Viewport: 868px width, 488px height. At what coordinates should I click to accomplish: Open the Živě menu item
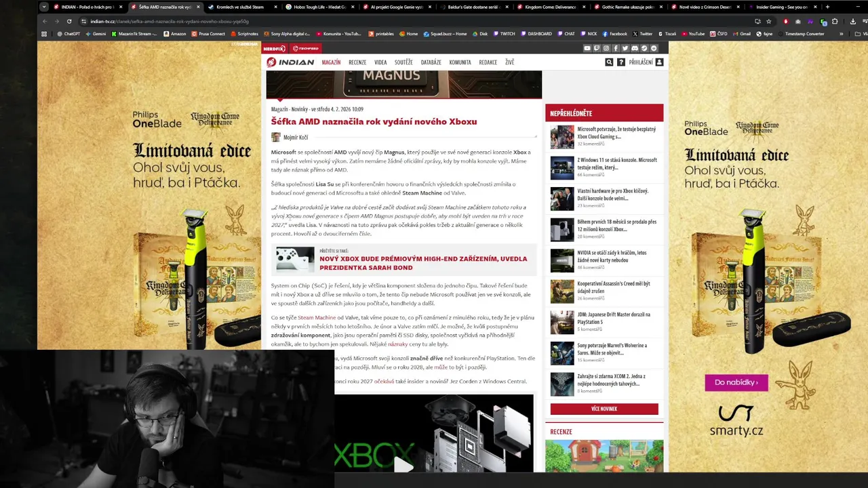click(509, 62)
